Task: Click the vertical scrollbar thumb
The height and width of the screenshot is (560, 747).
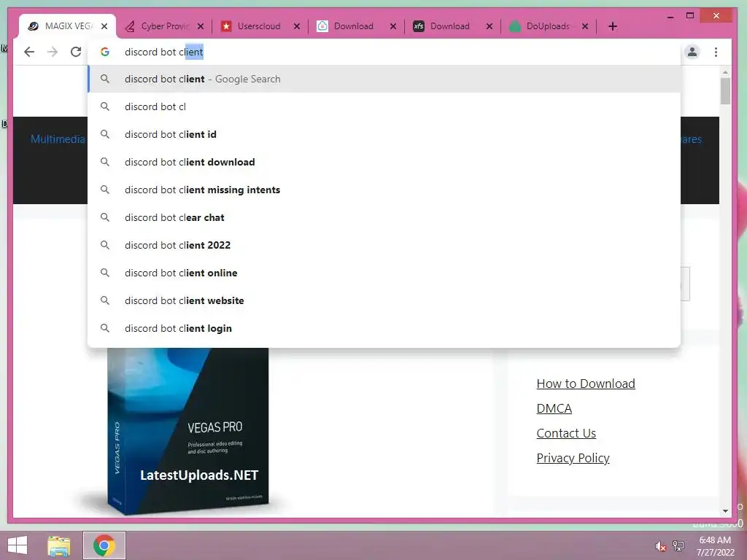Action: click(725, 90)
